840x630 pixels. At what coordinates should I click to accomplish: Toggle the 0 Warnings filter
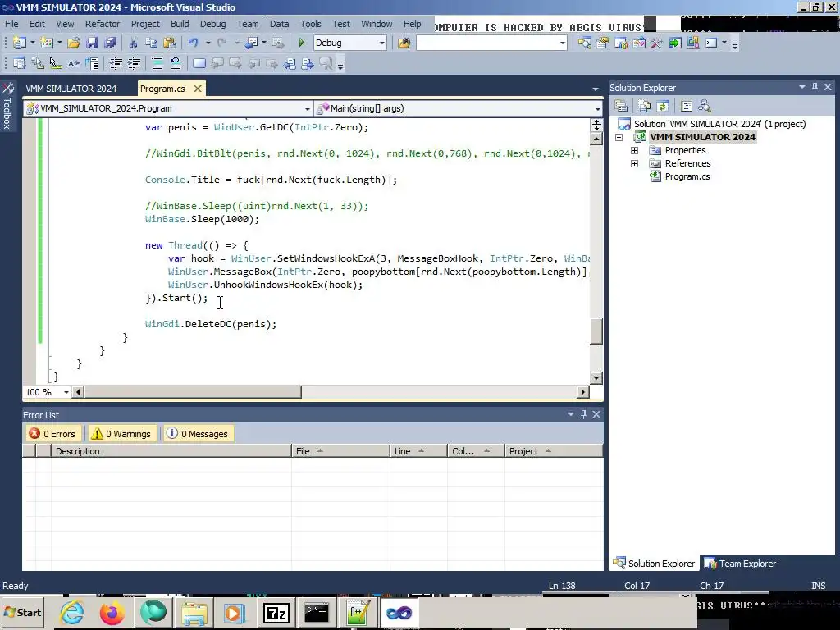121,434
